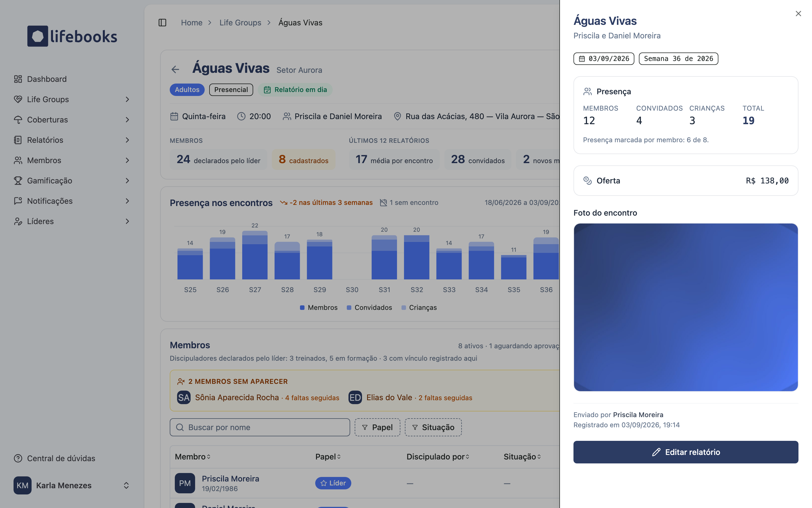The width and height of the screenshot is (812, 508).
Task: Click the 03/09/2026 date badge
Action: (604, 58)
